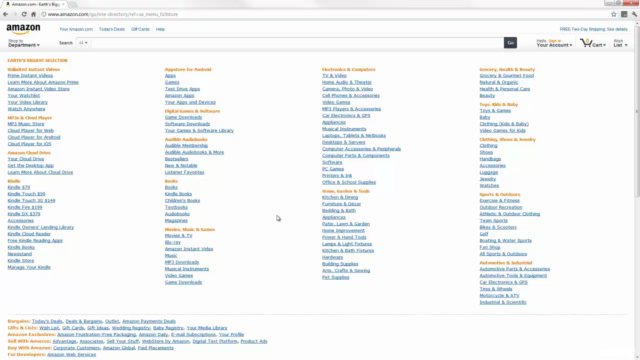Open the browser wrench settings menu
Image resolution: width=640 pixels, height=360 pixels.
coord(634,14)
